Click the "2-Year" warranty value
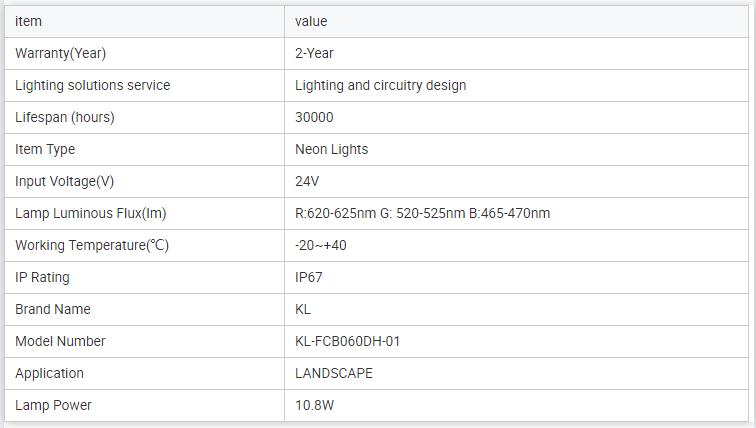 (x=314, y=53)
